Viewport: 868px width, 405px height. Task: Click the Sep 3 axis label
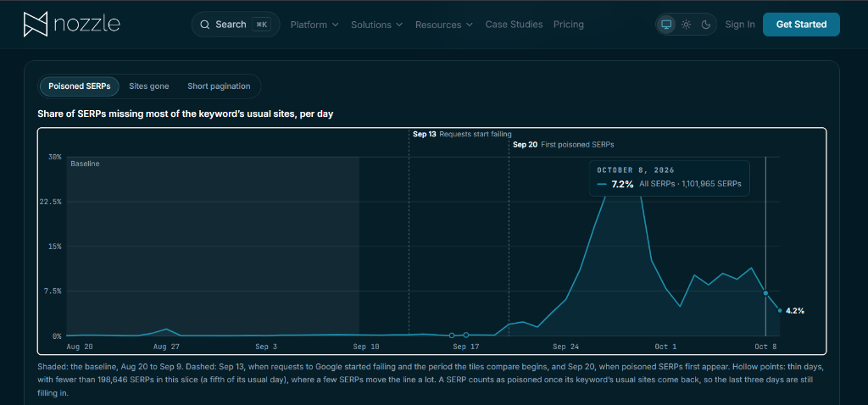point(266,347)
